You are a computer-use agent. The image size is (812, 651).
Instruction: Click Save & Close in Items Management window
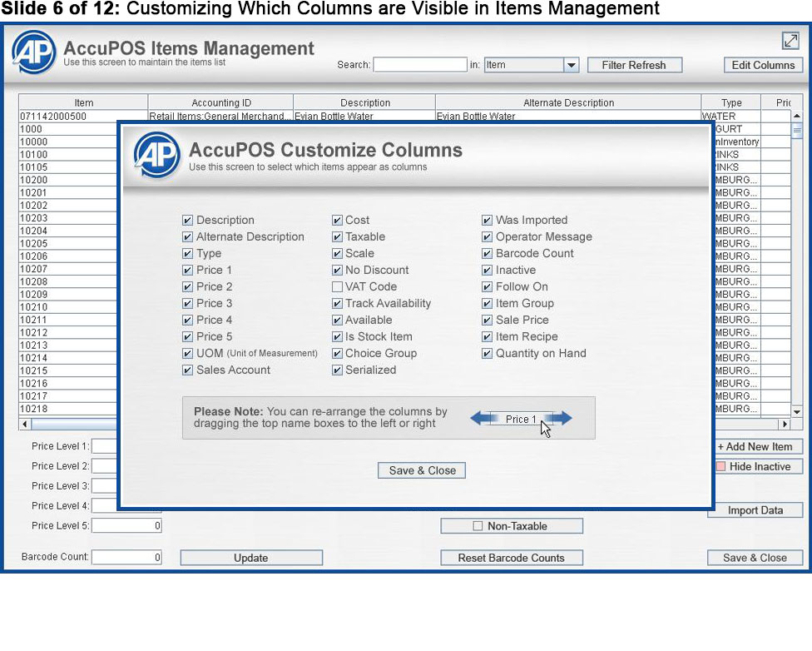[755, 558]
